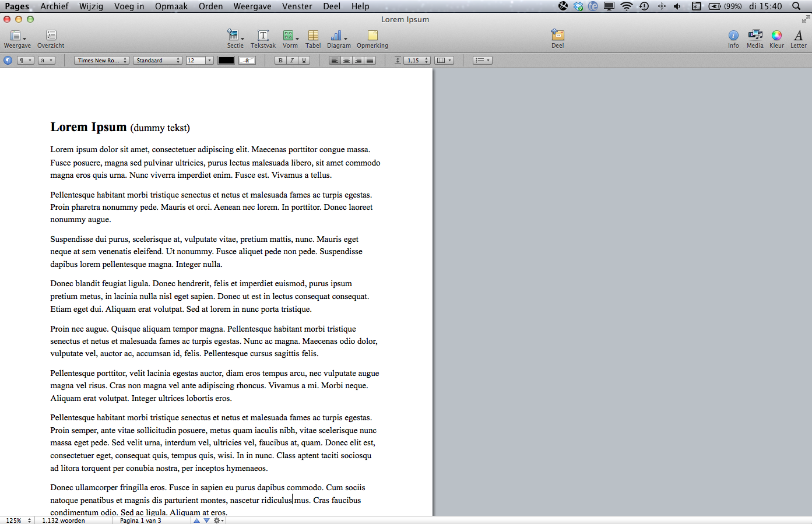
Task: Open the volume control in menu bar
Action: pyautogui.click(x=677, y=6)
